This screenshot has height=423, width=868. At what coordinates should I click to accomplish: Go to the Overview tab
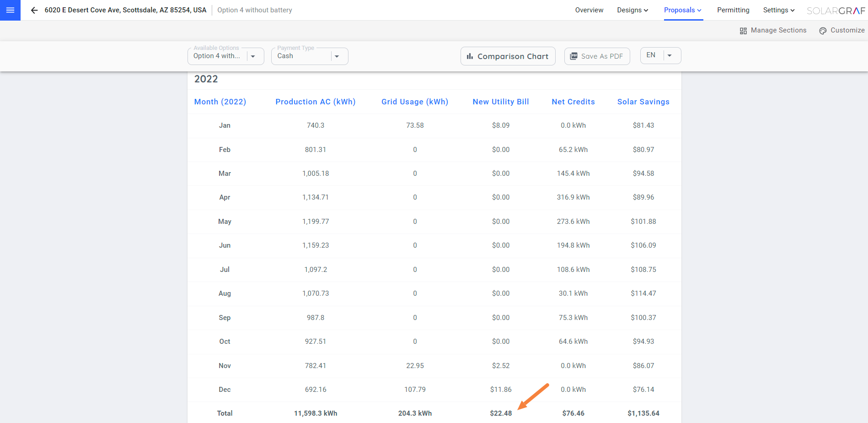pos(589,10)
